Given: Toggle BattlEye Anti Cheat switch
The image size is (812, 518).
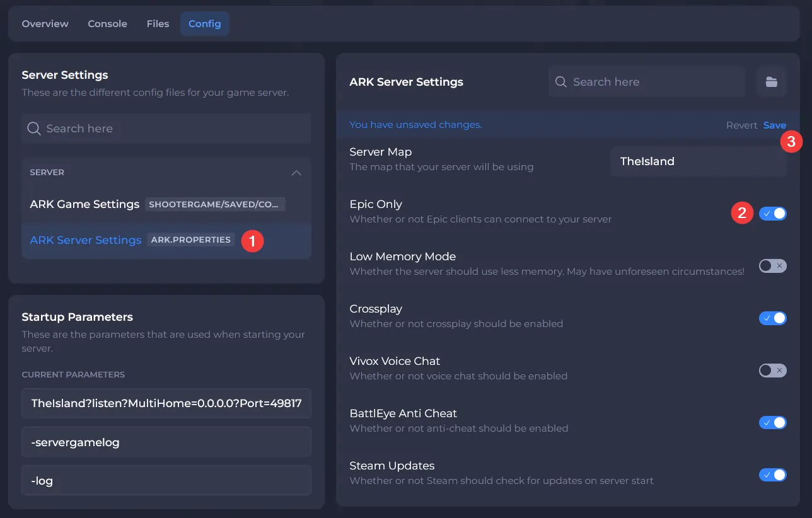Looking at the screenshot, I should [772, 423].
